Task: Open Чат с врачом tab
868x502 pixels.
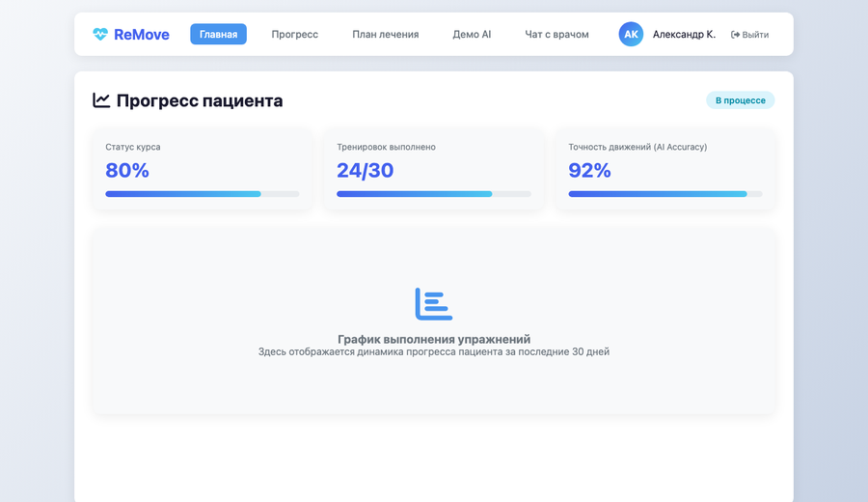Action: click(556, 35)
